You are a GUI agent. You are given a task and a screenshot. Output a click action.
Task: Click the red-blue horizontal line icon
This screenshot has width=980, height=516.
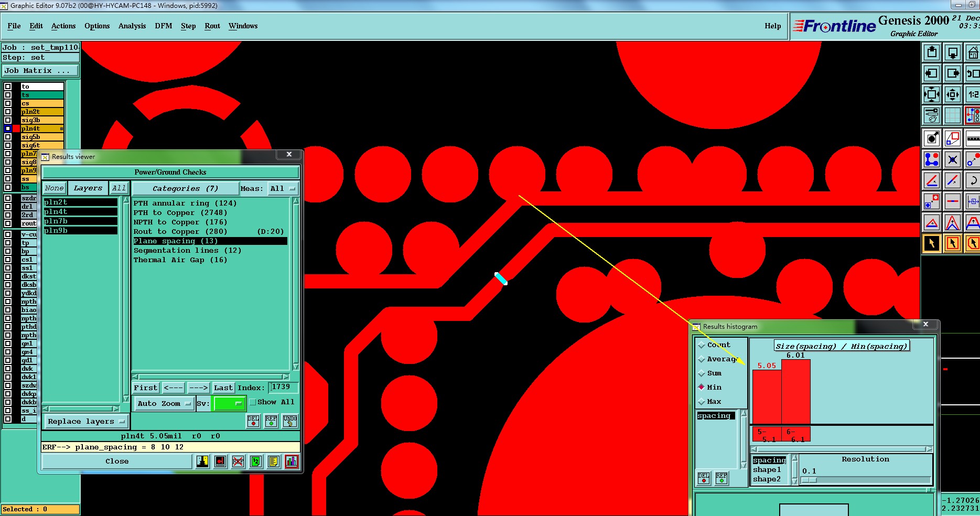[x=953, y=201]
